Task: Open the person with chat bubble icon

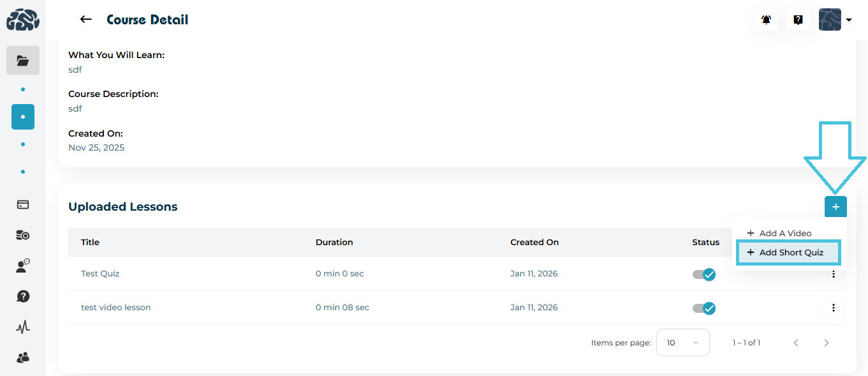Action: click(23, 266)
